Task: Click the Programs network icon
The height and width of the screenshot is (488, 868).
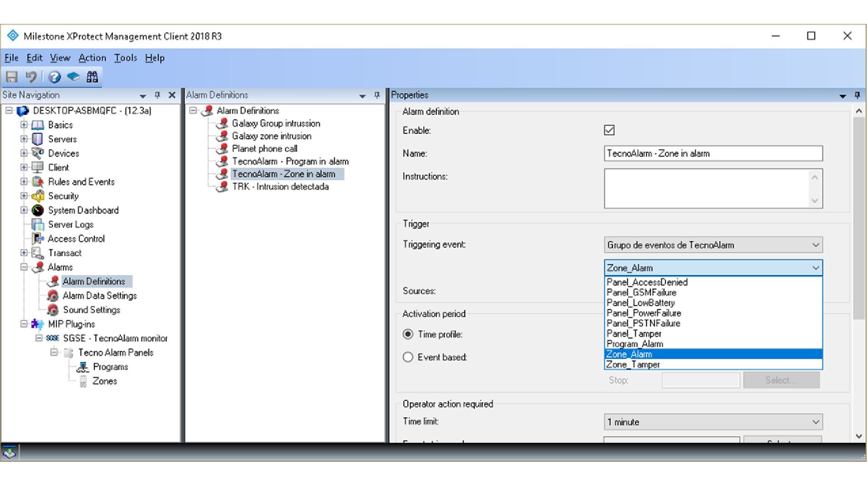Action: point(82,367)
